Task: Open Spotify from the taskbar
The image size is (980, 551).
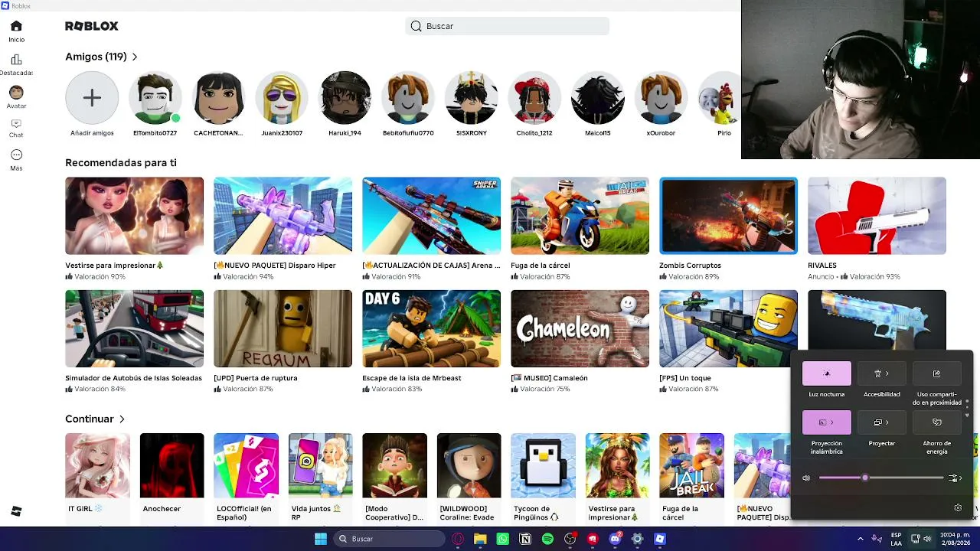Action: (547, 539)
